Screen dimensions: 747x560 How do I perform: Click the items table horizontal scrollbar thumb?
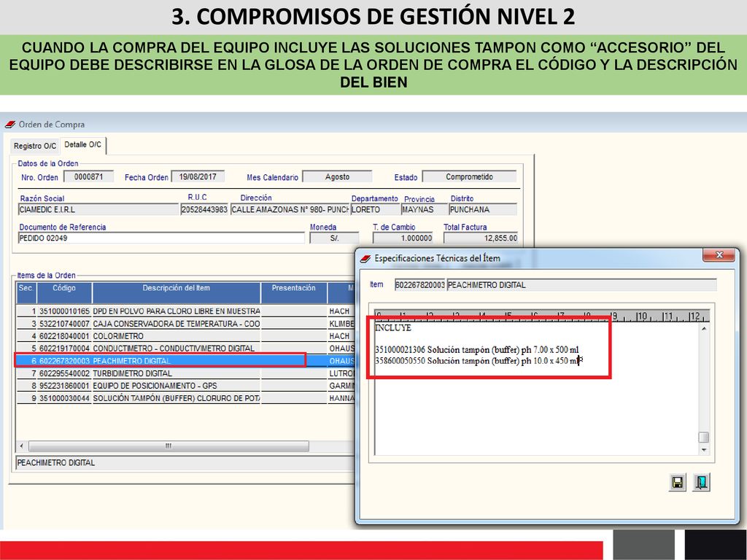pos(169,446)
